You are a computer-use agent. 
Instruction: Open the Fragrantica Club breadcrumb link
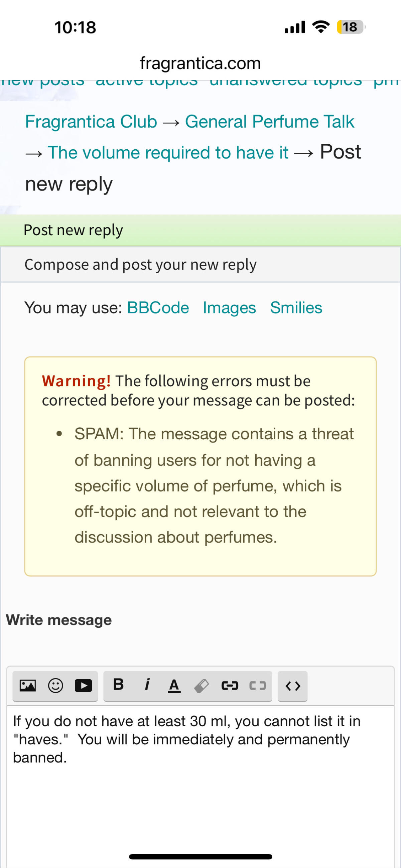[x=91, y=122]
